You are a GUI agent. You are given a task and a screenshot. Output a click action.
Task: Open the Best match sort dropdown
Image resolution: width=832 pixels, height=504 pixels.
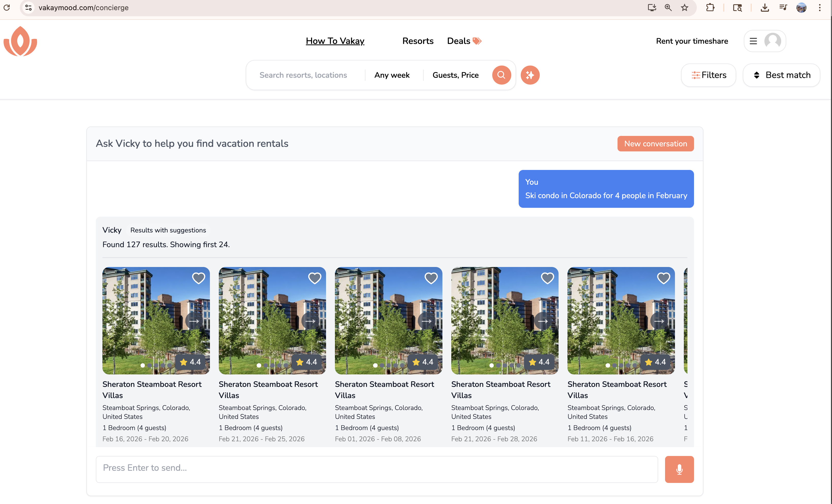click(781, 75)
